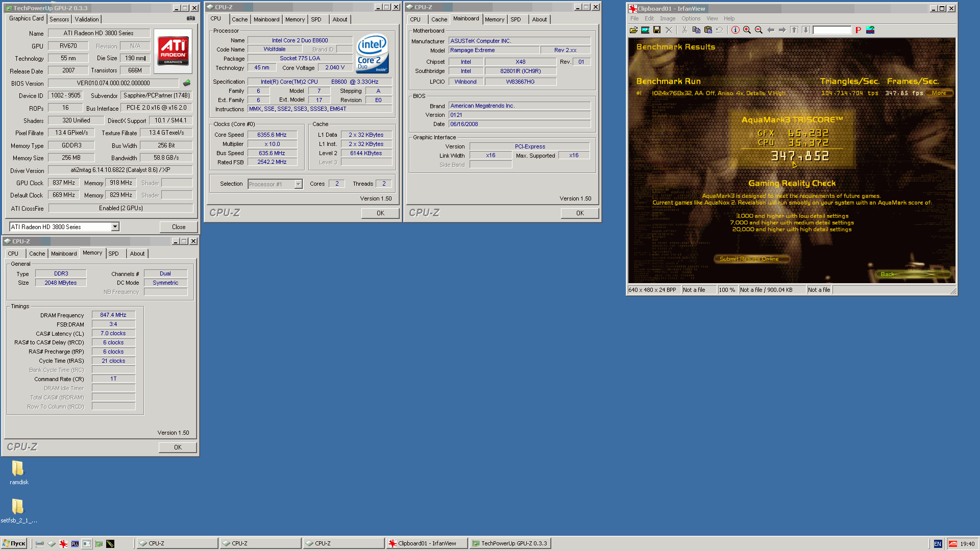Viewport: 980px width, 551px height.
Task: Click the Zoom in magnifier icon
Action: pyautogui.click(x=747, y=30)
